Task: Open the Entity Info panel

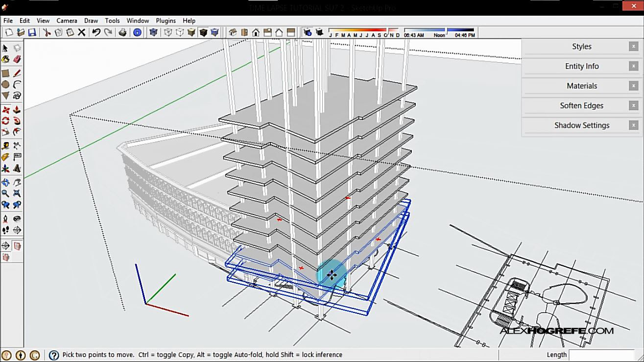Action: pyautogui.click(x=581, y=66)
